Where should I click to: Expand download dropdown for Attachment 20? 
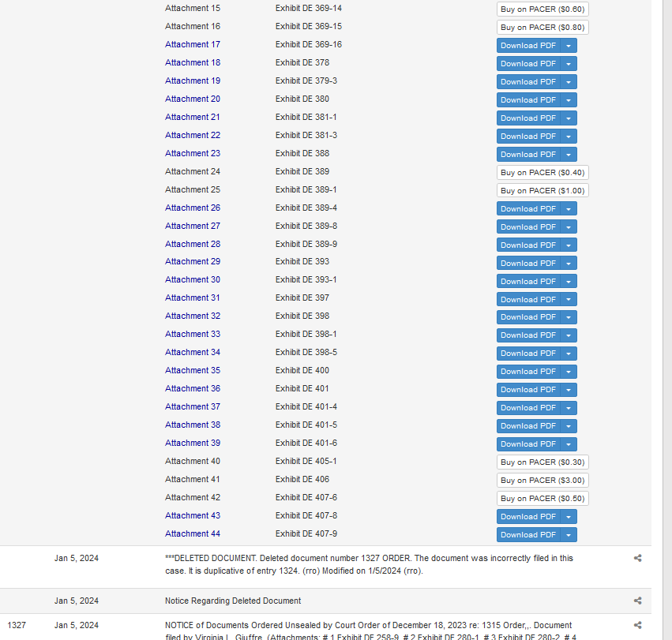pos(569,99)
